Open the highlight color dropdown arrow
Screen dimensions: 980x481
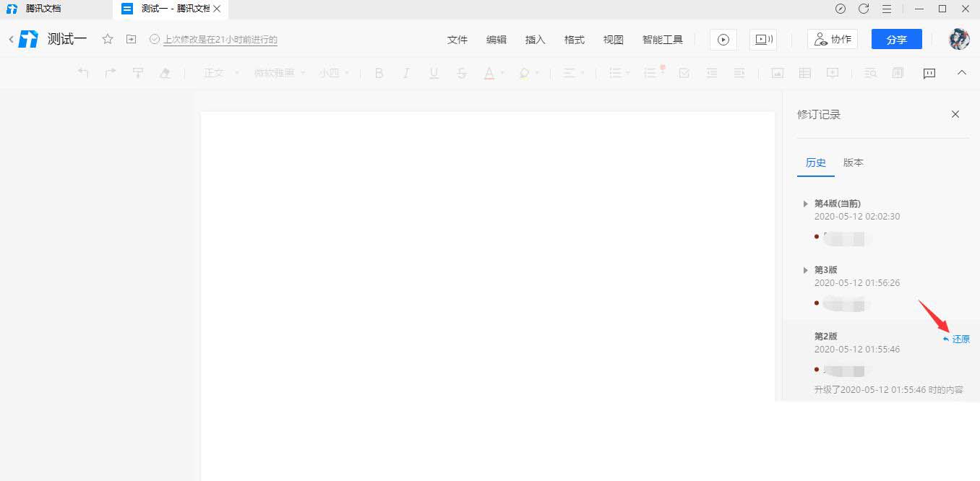[x=537, y=73]
